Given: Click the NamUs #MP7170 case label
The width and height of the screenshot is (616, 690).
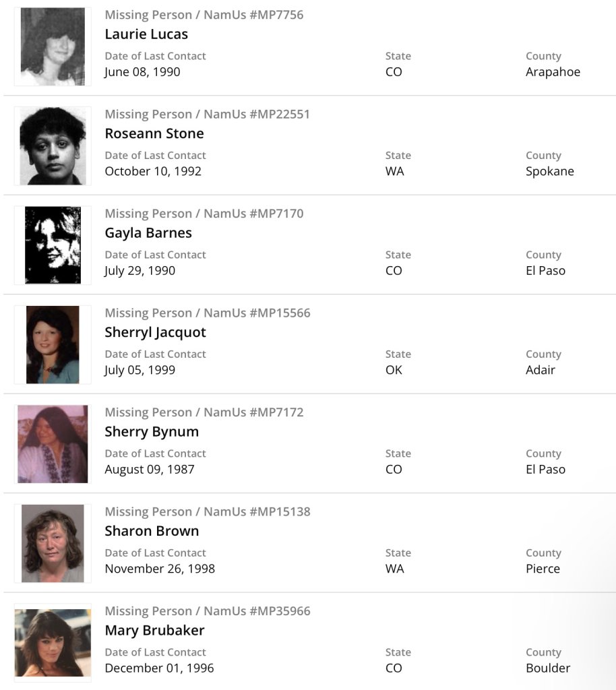Looking at the screenshot, I should tap(204, 214).
